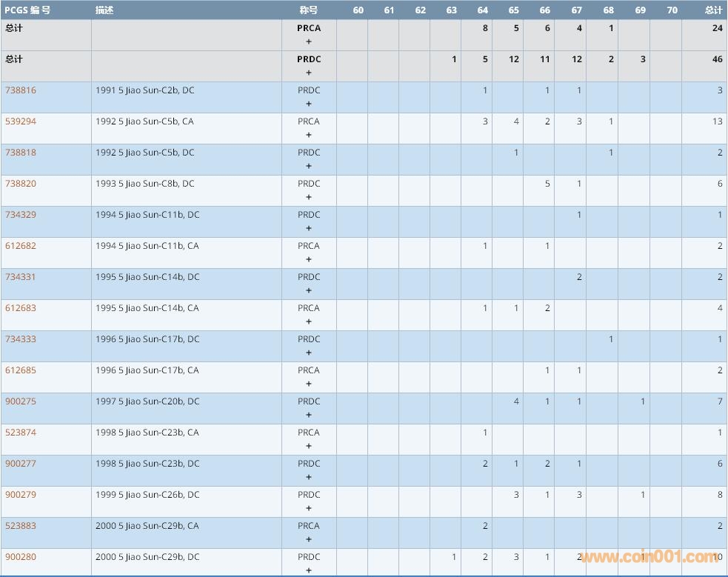728x577 pixels.
Task: Select PCGS number 900275 link
Action: coord(21,401)
